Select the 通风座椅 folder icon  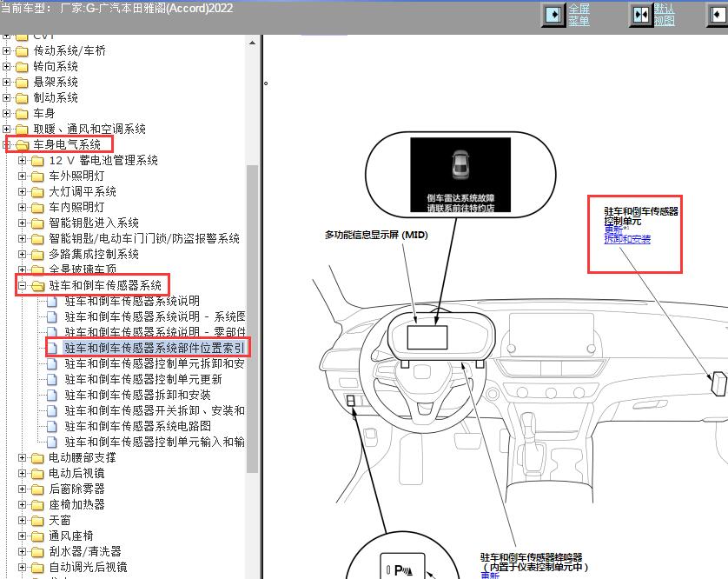click(x=37, y=536)
